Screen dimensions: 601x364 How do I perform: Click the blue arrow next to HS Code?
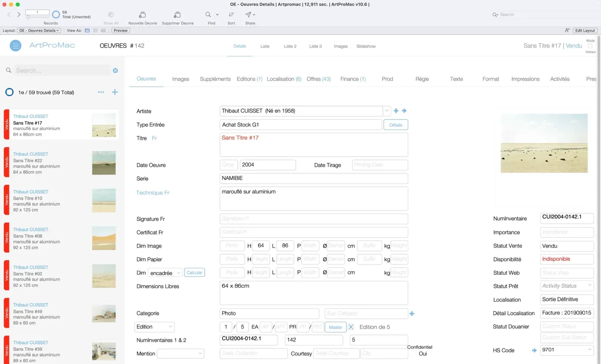click(534, 351)
